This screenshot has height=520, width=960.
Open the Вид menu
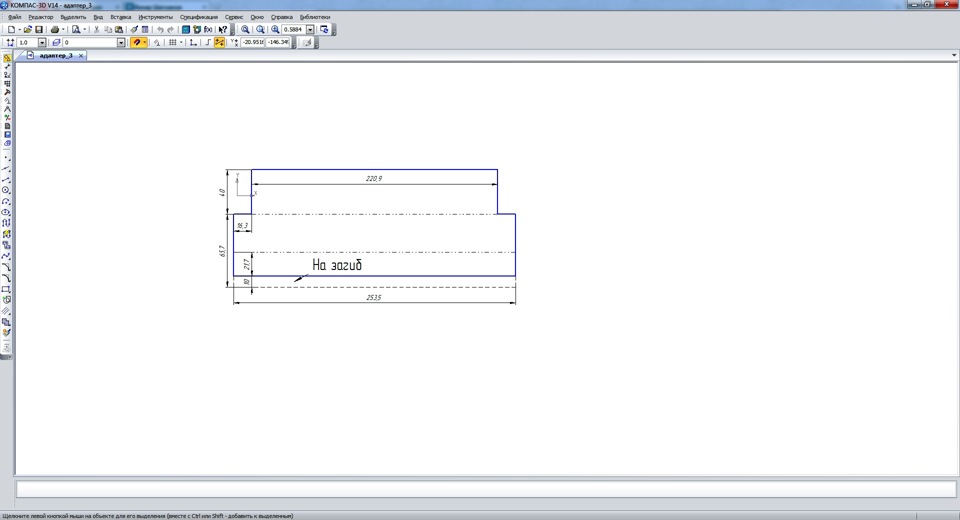point(98,17)
